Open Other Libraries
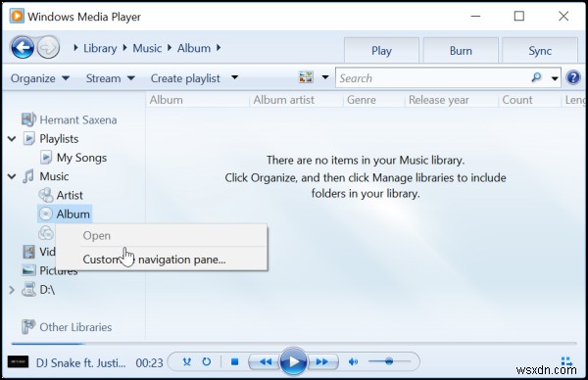This screenshot has height=380, width=588. (67, 327)
